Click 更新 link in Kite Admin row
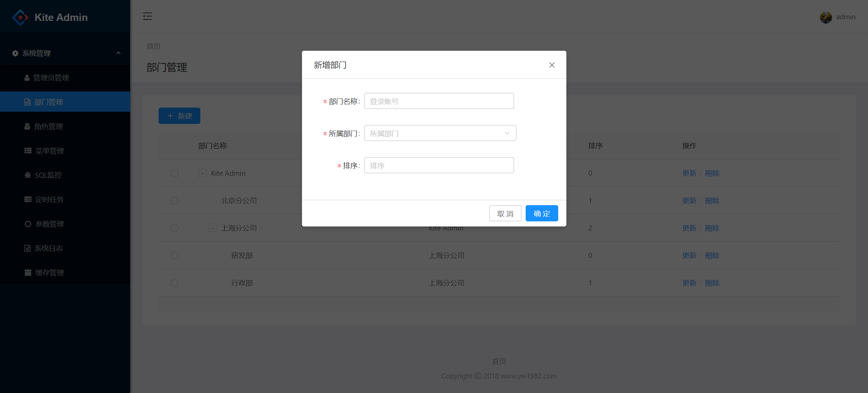Viewport: 868px width, 393px height. pos(689,173)
